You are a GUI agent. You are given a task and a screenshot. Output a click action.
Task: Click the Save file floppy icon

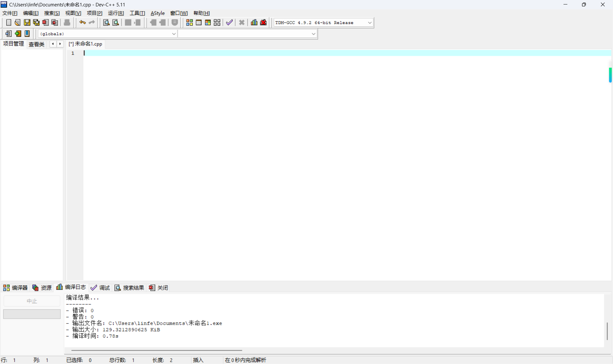click(27, 22)
